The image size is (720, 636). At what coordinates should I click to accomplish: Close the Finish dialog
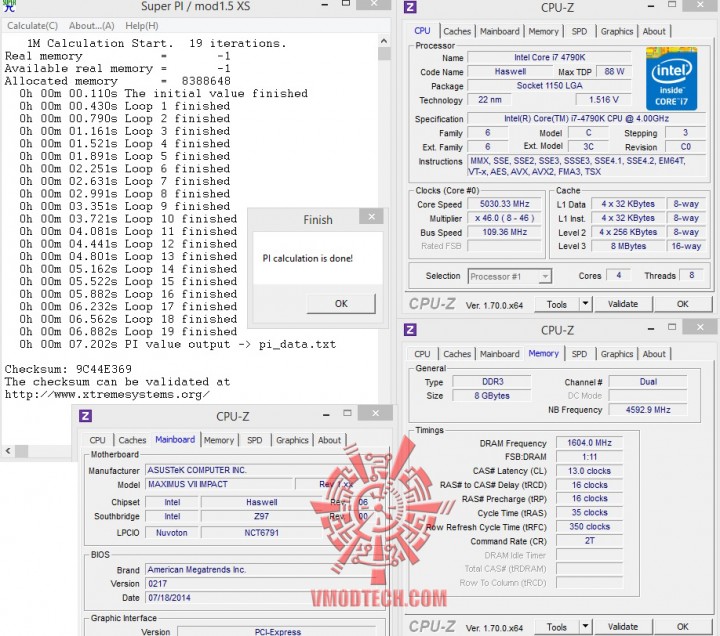[372, 216]
